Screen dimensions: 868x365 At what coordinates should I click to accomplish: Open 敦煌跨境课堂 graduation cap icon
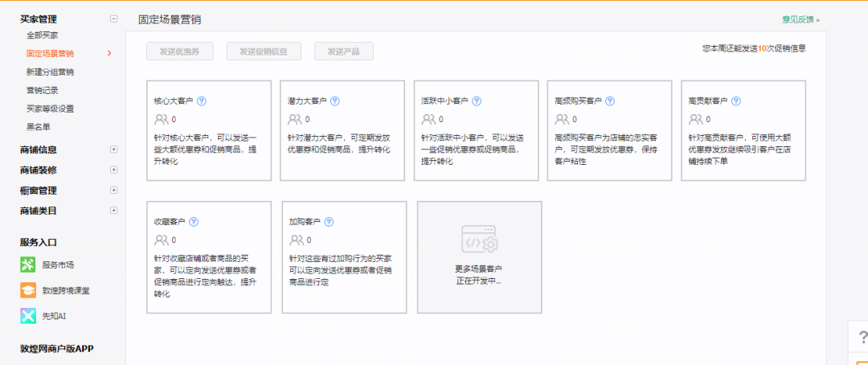(x=28, y=290)
